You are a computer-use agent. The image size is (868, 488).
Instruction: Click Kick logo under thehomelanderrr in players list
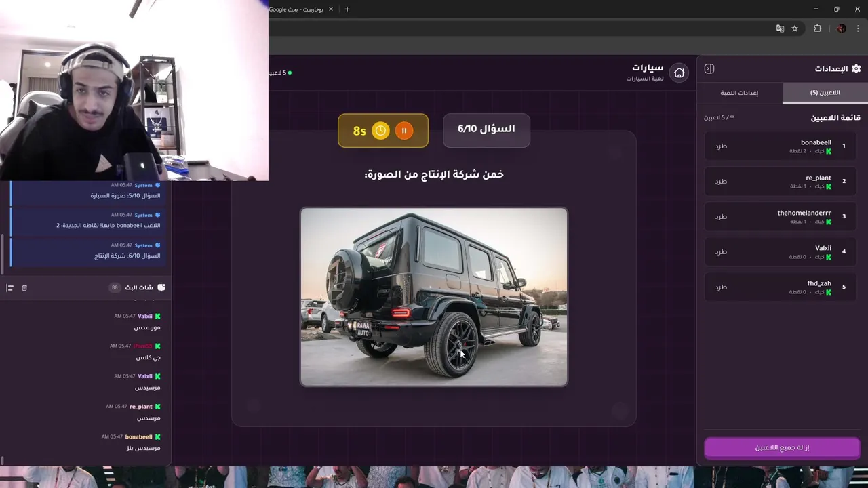pos(829,222)
